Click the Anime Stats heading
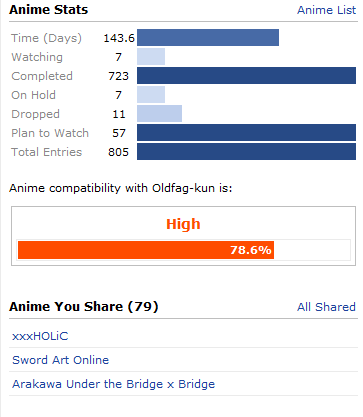Image resolution: width=363 pixels, height=417 pixels. [49, 10]
